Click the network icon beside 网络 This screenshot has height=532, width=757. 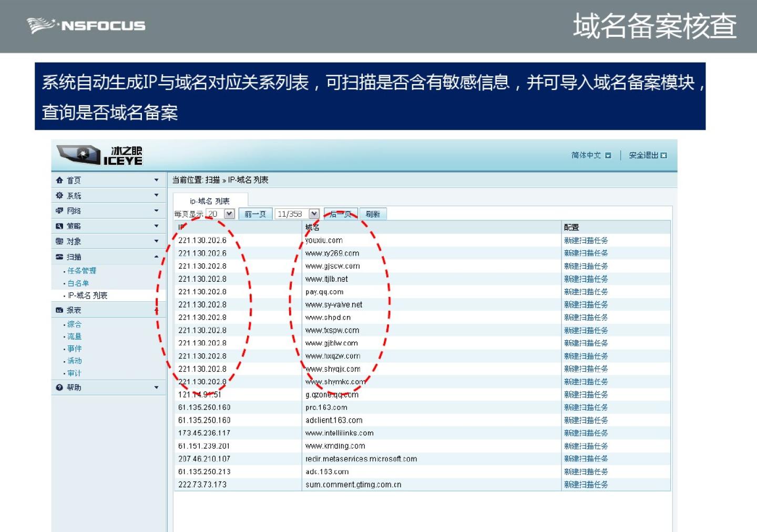pyautogui.click(x=59, y=211)
